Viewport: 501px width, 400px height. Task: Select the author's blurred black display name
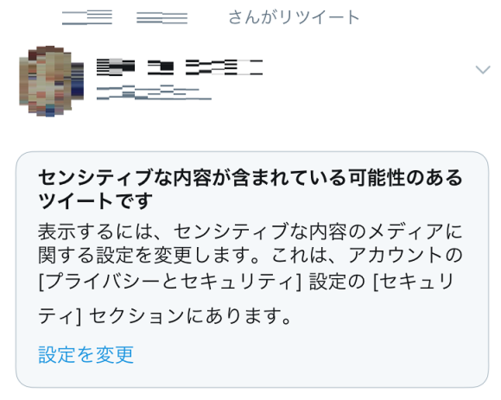click(180, 67)
